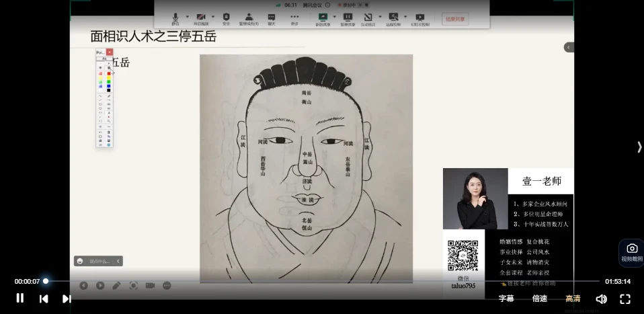Open the 管理成员 members panel
The height and width of the screenshot is (314, 644).
coord(249,18)
